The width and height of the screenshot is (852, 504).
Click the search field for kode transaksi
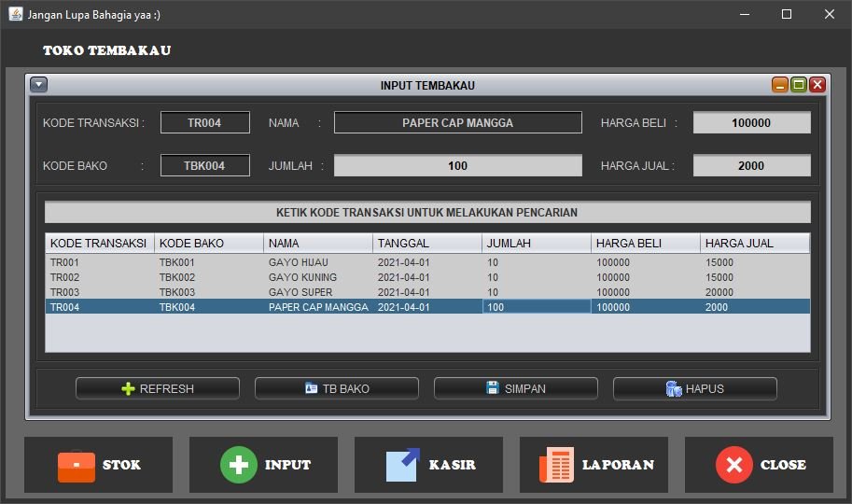427,213
